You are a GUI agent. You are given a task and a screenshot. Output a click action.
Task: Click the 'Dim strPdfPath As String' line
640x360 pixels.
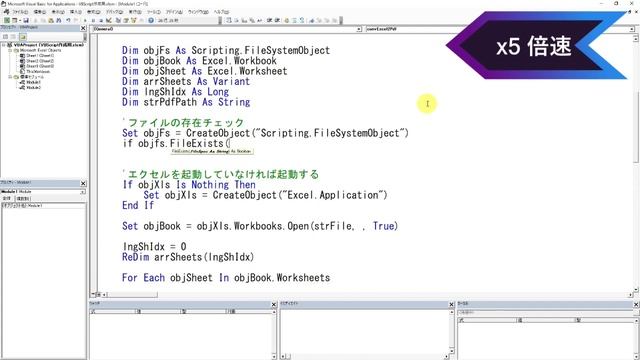pos(186,102)
